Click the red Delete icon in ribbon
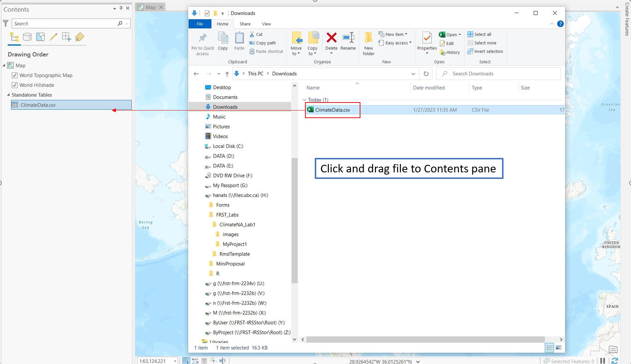Viewport: 631px width, 364px height. 331,38
